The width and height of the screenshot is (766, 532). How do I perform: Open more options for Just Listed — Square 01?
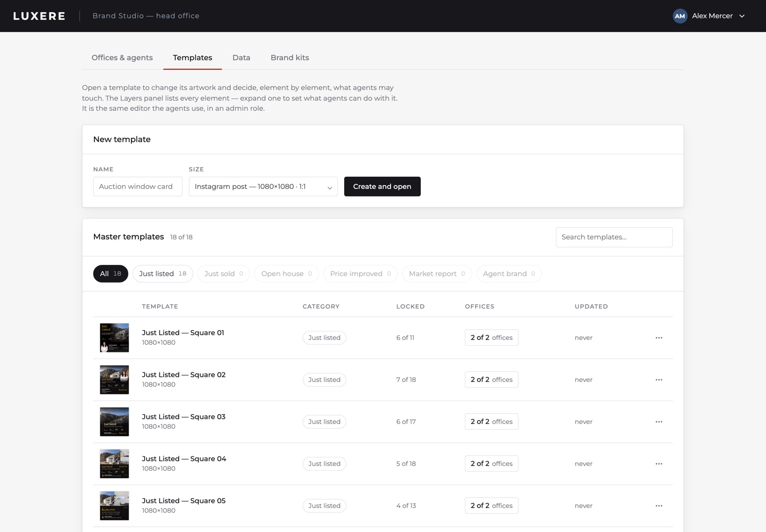point(659,338)
